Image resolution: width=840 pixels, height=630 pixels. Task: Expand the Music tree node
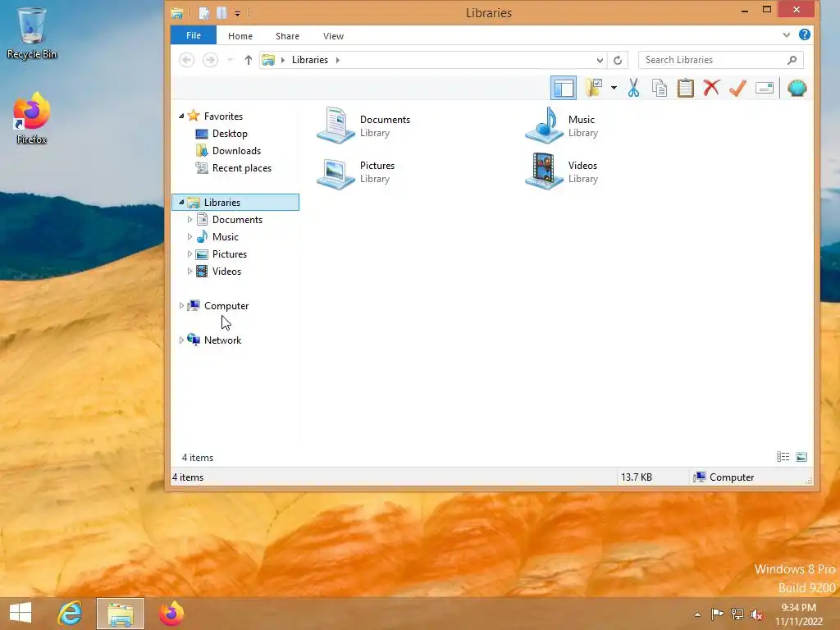tap(189, 237)
